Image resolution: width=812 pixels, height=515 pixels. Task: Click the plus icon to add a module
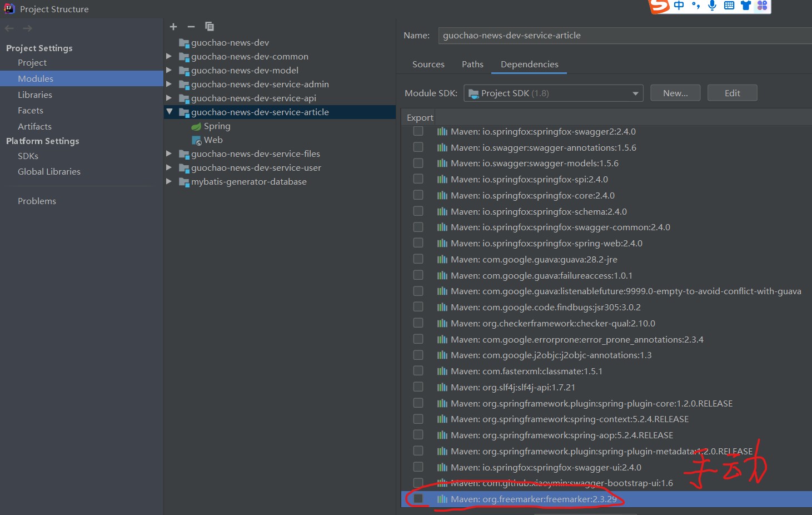click(x=173, y=27)
